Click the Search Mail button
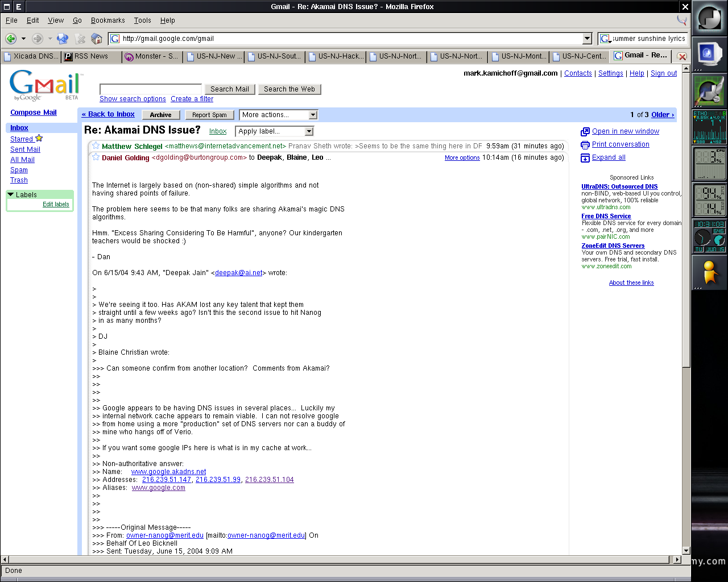This screenshot has width=728, height=582. 230,89
